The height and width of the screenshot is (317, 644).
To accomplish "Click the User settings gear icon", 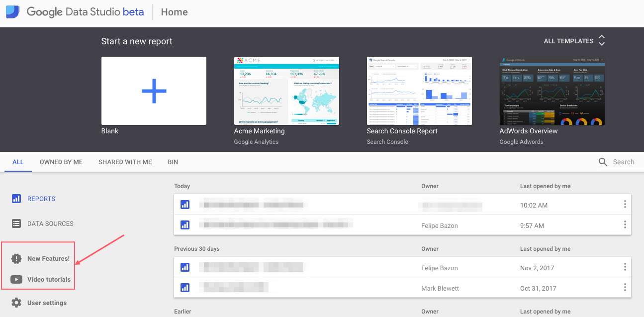I will point(16,302).
